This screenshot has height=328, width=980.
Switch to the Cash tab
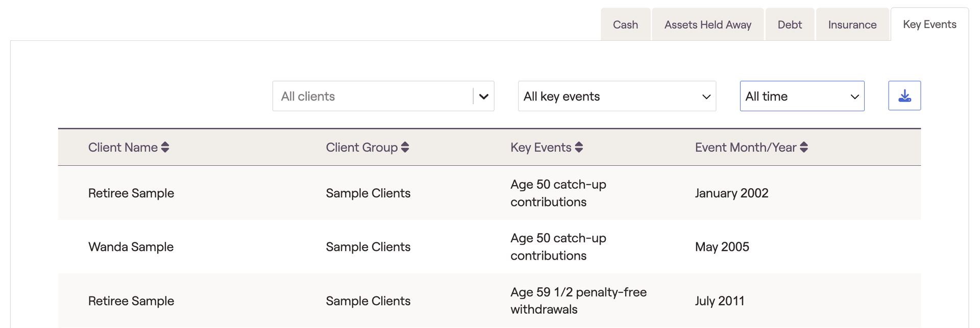625,24
